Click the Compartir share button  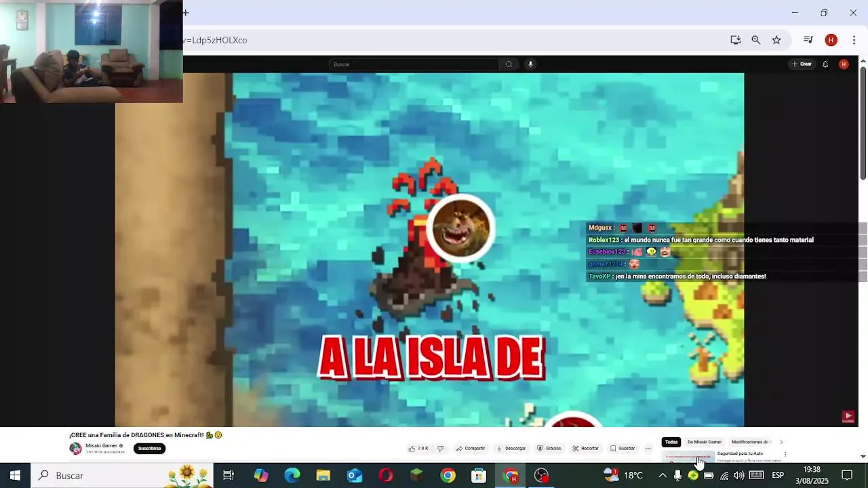471,448
